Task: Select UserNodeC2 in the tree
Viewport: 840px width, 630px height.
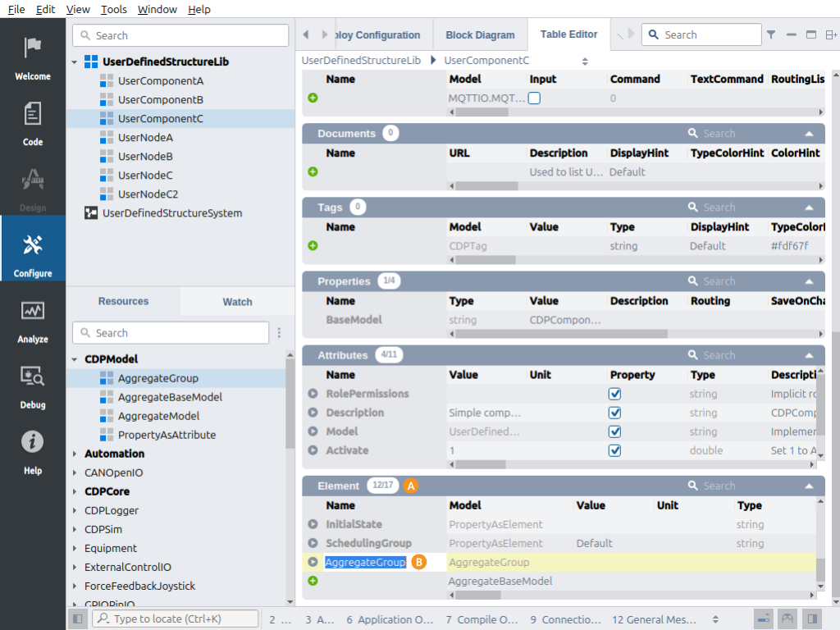Action: tap(148, 194)
